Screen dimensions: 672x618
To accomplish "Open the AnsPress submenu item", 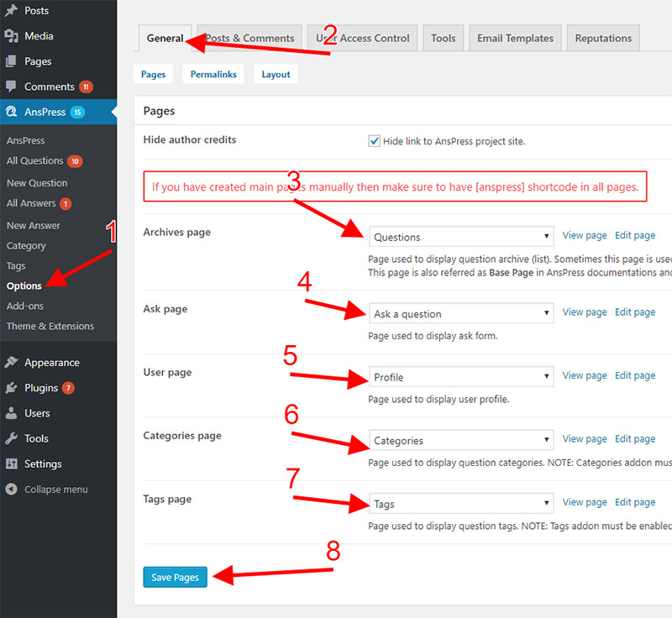I will (x=26, y=140).
